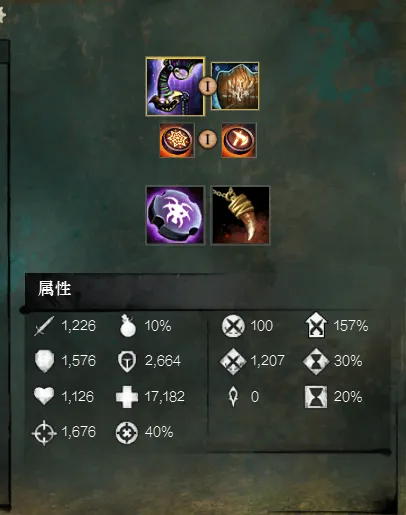Click the 属性 attributes panel header
Screen dimensions: 406x515
pos(54,288)
